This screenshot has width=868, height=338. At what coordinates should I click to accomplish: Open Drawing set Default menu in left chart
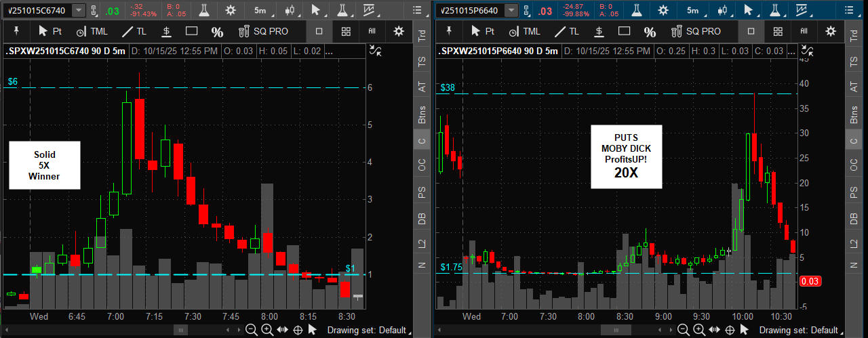pyautogui.click(x=366, y=330)
